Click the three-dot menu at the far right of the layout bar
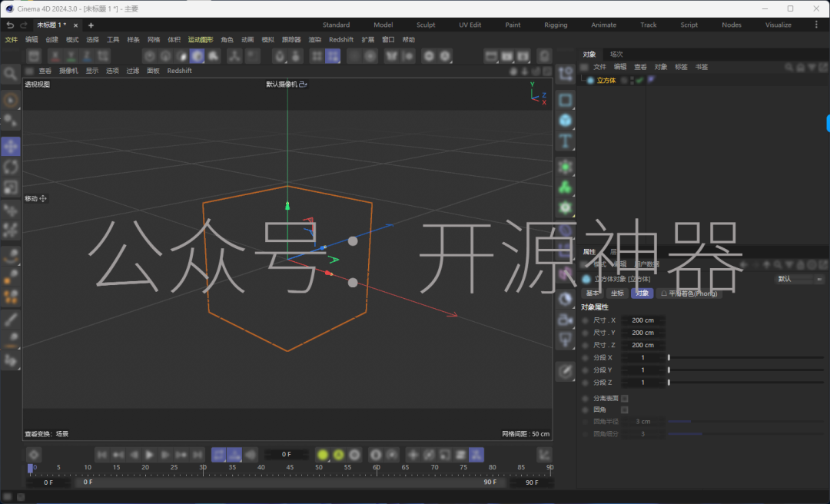This screenshot has width=830, height=504. click(x=816, y=25)
